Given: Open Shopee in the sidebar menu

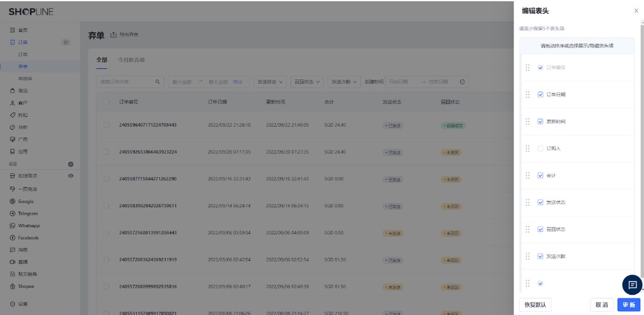Looking at the screenshot, I should [26, 286].
